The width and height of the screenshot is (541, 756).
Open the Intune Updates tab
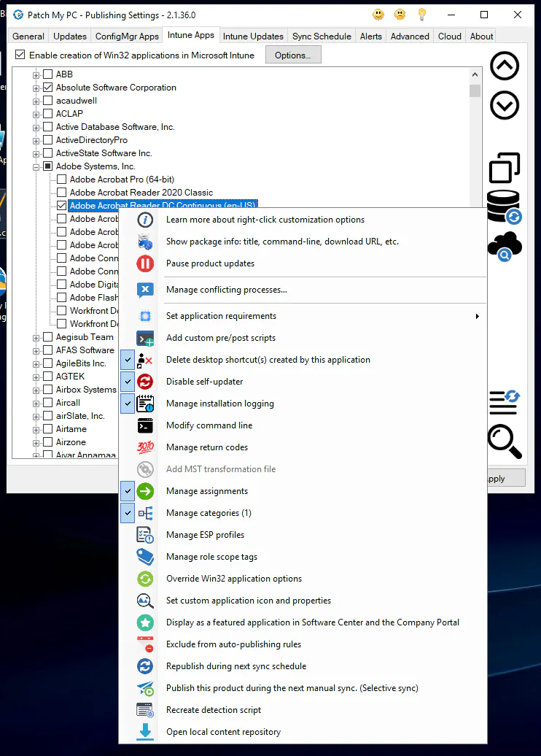pyautogui.click(x=254, y=36)
